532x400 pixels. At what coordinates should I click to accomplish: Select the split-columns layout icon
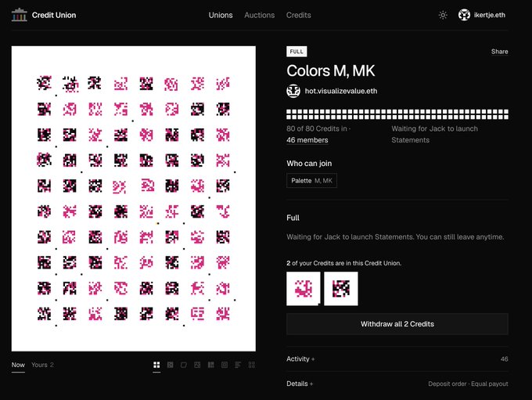[x=210, y=365]
